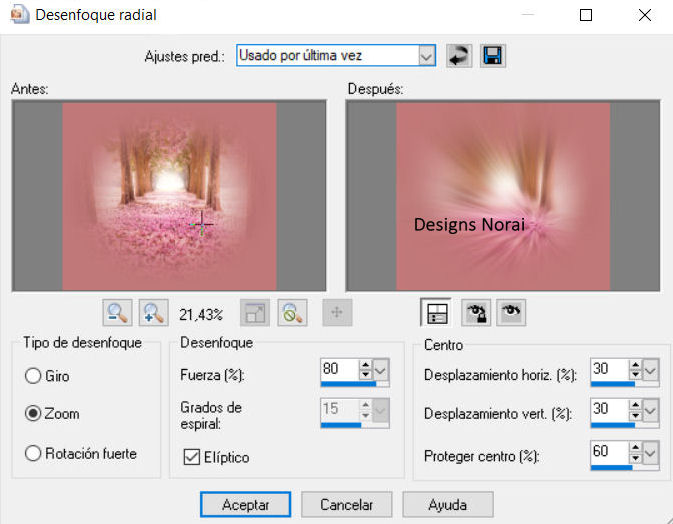Select the Giro blur type
The width and height of the screenshot is (673, 524).
pos(33,376)
